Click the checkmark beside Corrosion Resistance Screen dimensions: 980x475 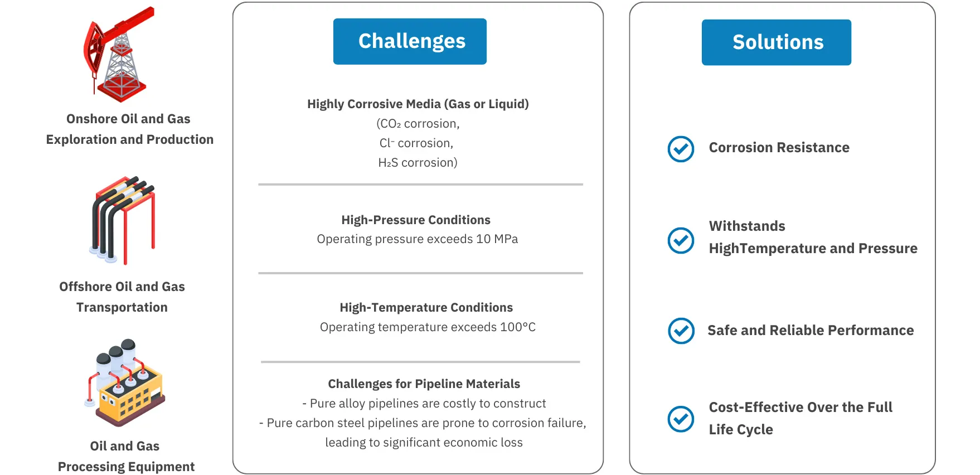tap(681, 149)
